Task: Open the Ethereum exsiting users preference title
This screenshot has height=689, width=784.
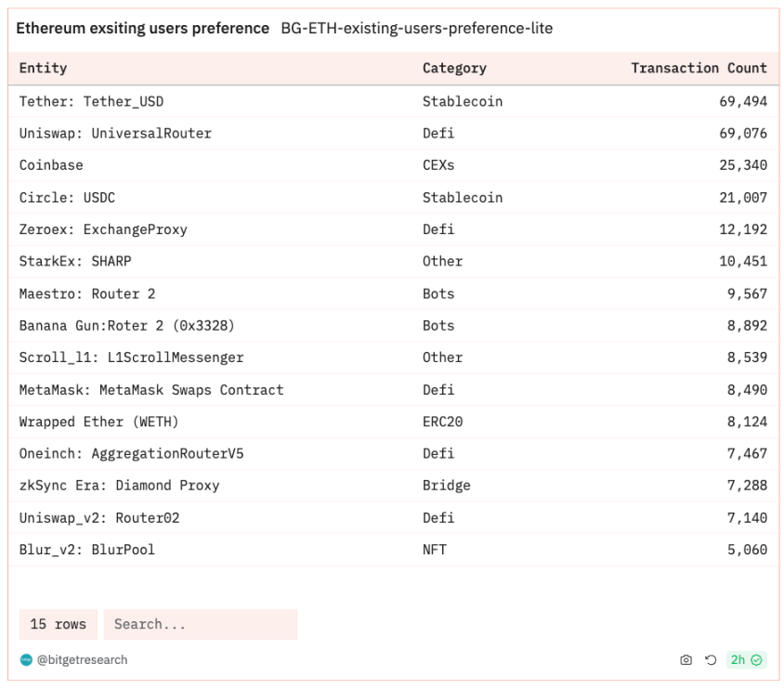Action: pos(142,29)
